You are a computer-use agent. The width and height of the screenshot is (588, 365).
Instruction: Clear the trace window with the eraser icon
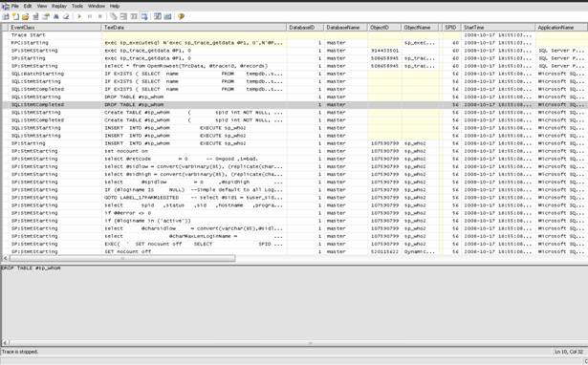click(x=66, y=16)
